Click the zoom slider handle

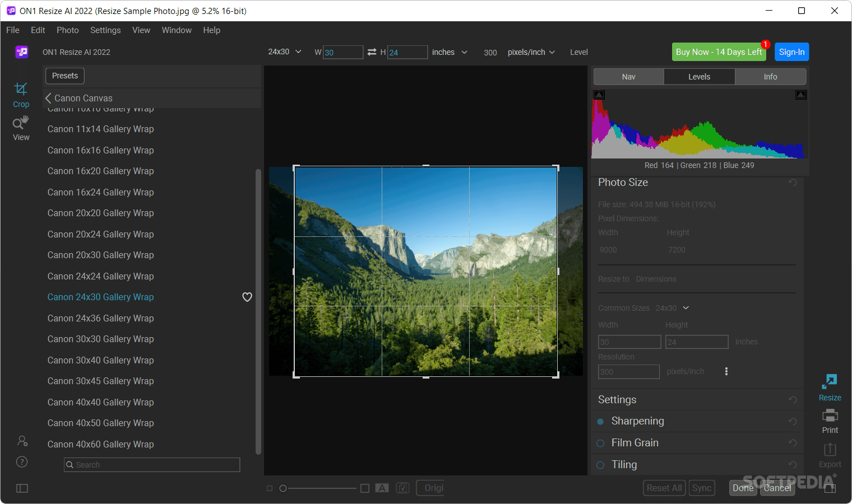tap(283, 488)
